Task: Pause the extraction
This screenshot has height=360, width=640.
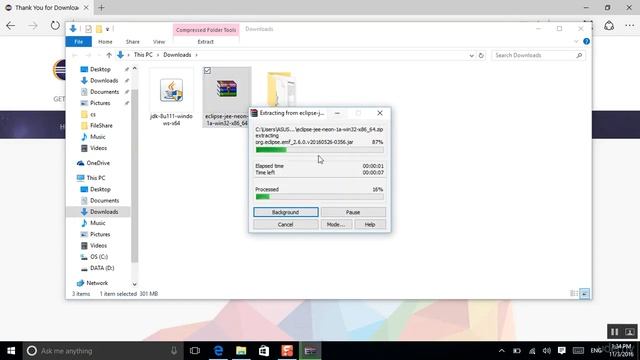Action: pos(353,212)
